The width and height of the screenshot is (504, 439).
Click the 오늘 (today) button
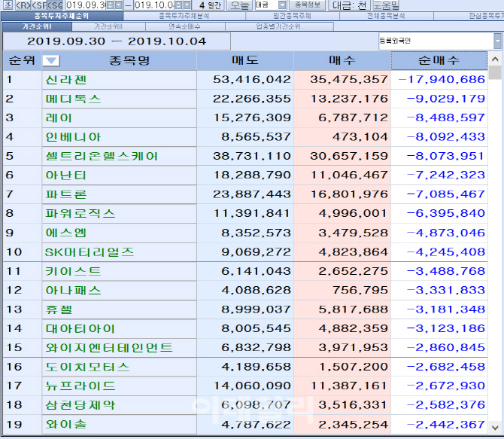(239, 5)
